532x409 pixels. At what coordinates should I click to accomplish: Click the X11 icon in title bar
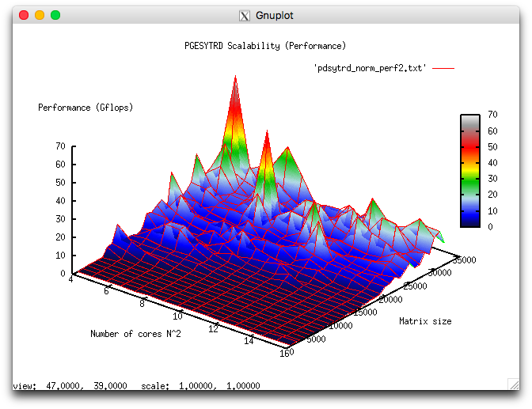(245, 16)
